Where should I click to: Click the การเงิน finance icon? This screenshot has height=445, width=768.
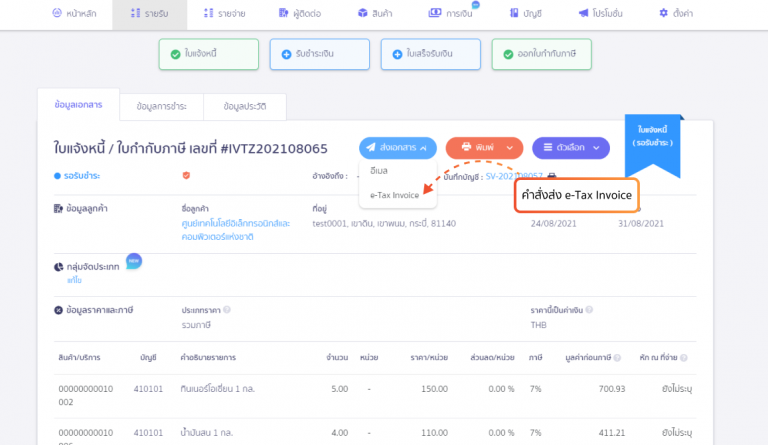pos(434,13)
